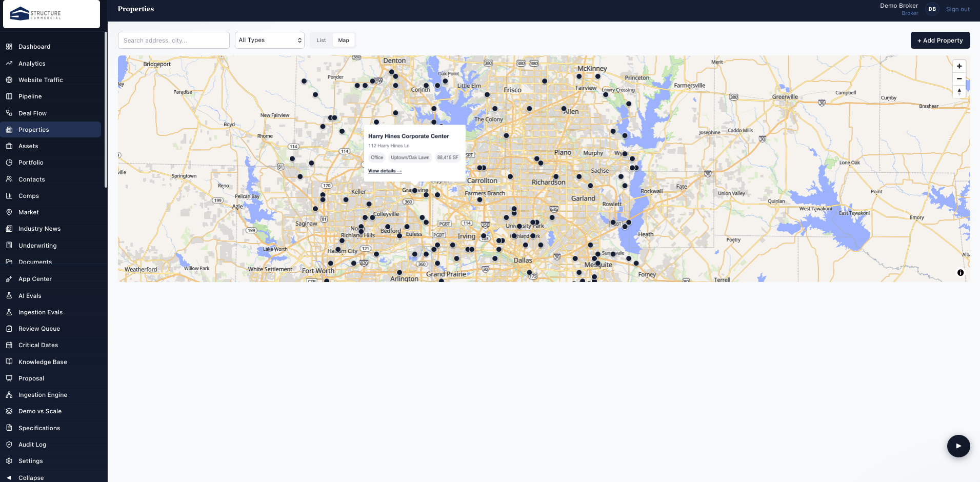Click the Office tag in popup
Image resolution: width=980 pixels, height=482 pixels.
tap(377, 157)
